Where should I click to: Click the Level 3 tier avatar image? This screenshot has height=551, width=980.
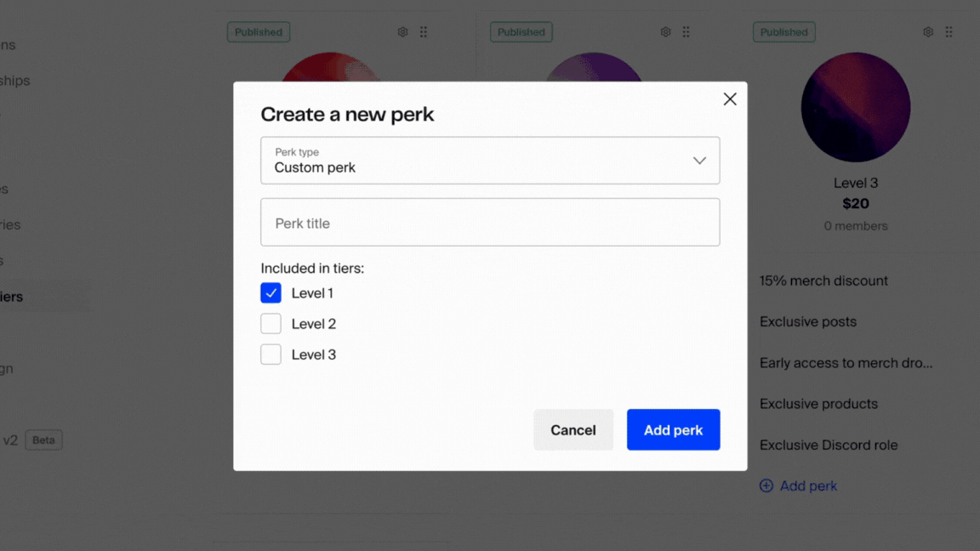click(x=856, y=107)
